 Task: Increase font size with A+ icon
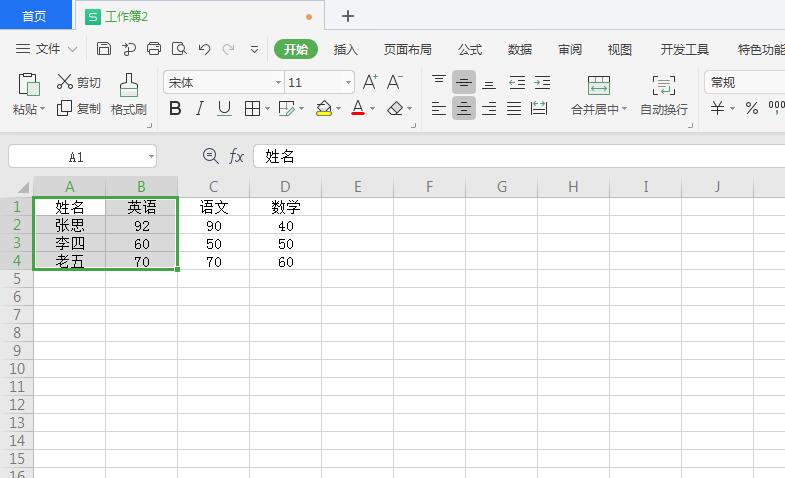click(x=370, y=82)
